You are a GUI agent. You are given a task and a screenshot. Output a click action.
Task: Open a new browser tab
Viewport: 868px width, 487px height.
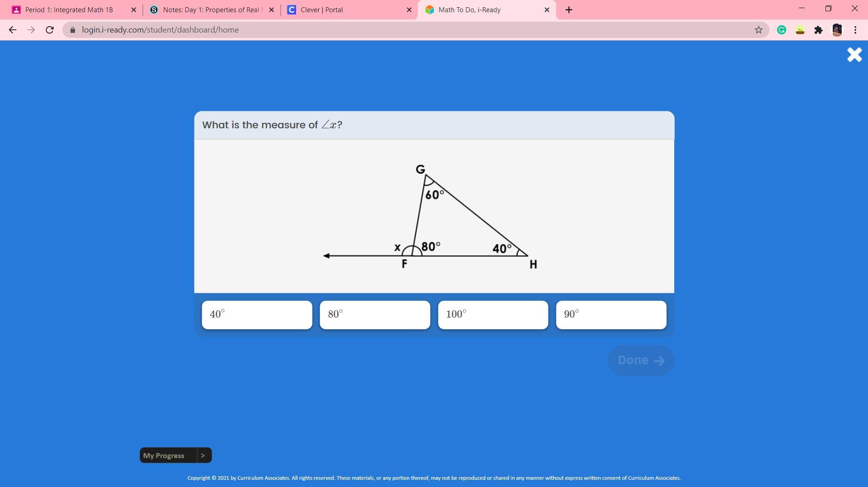(569, 10)
